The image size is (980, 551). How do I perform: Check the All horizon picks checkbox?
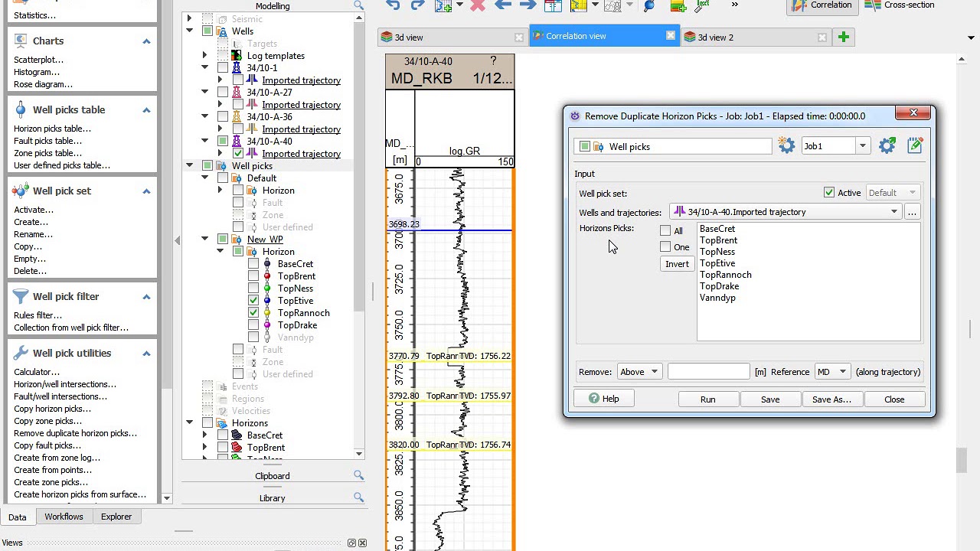click(x=665, y=230)
